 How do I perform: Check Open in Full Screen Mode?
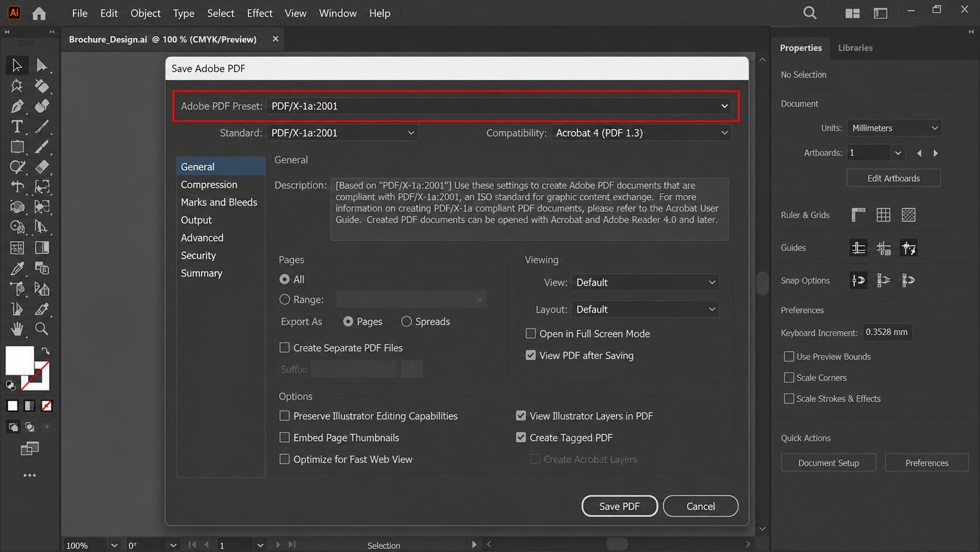pyautogui.click(x=531, y=334)
